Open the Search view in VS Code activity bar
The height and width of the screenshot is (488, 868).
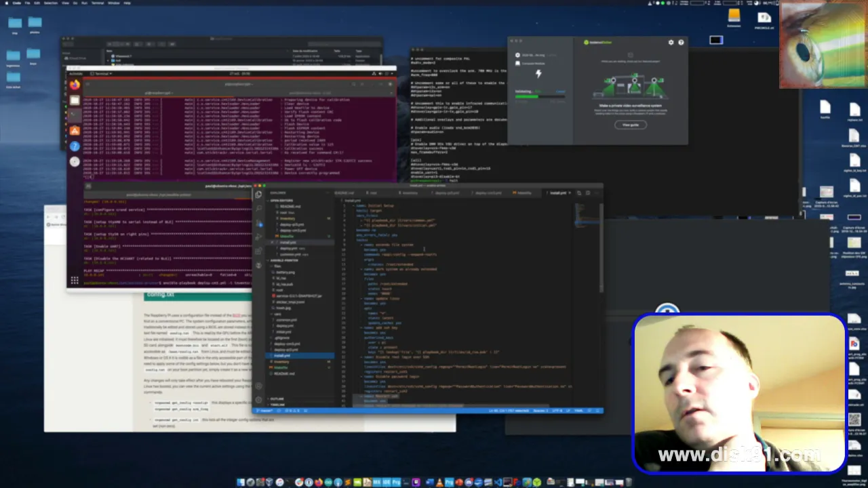click(x=258, y=208)
